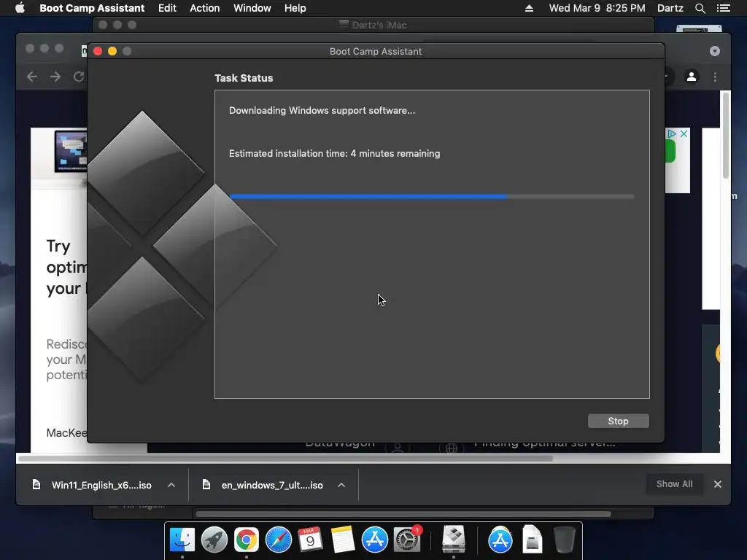Open the Edit menu

167,8
